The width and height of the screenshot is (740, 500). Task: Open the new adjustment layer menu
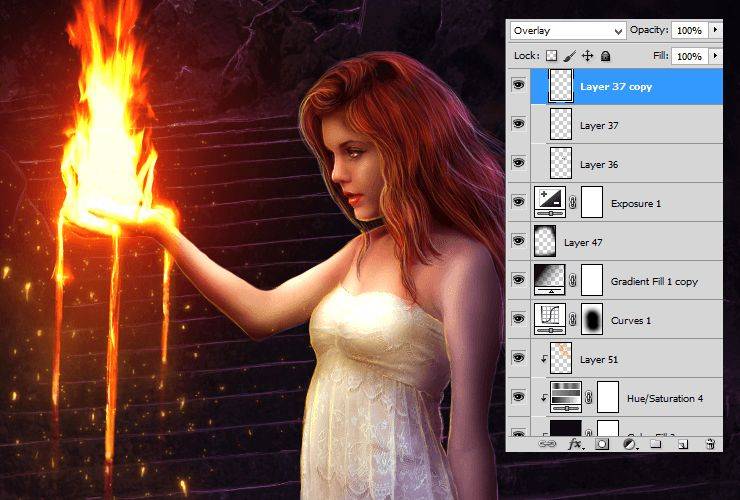click(629, 444)
